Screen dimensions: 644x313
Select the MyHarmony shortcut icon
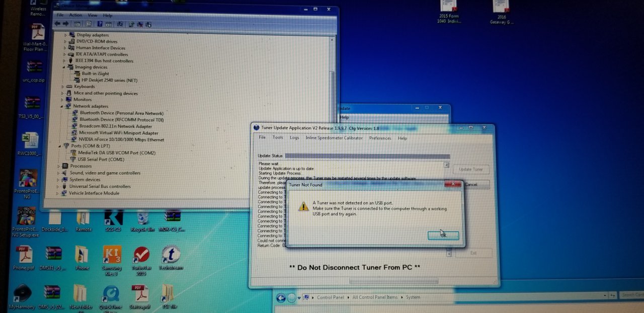pyautogui.click(x=22, y=297)
